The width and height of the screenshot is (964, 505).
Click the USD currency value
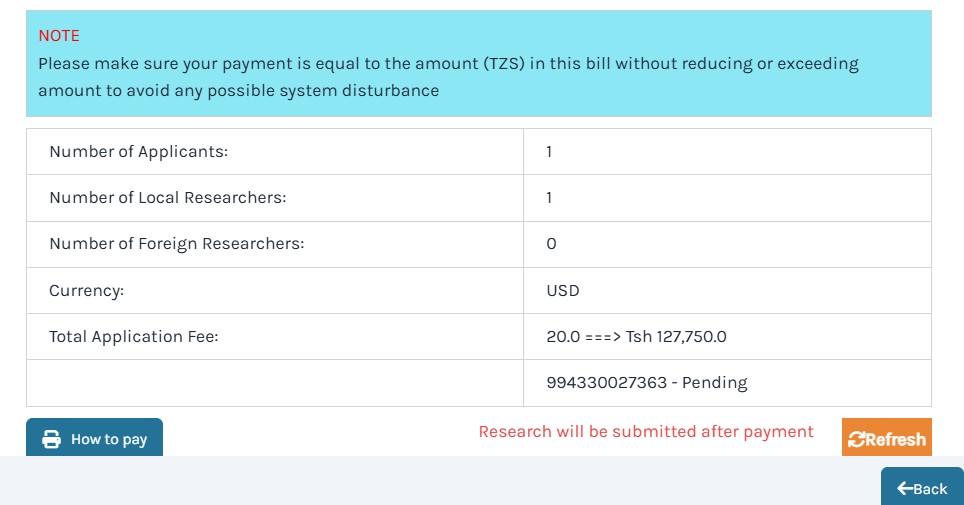(563, 291)
